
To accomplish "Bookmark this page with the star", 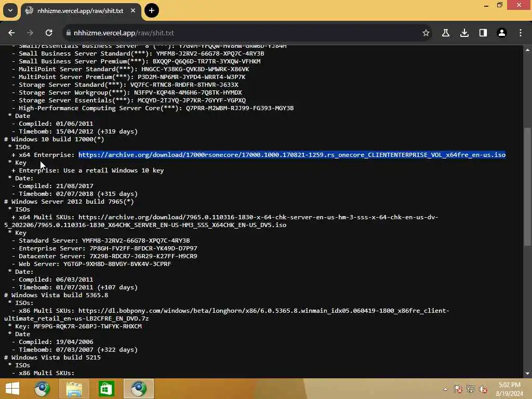I will click(426, 33).
